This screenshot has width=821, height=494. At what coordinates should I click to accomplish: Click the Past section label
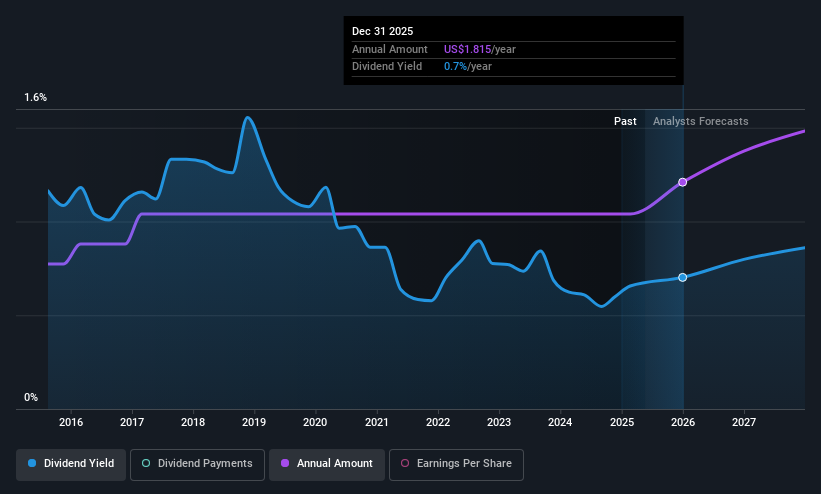coord(625,122)
